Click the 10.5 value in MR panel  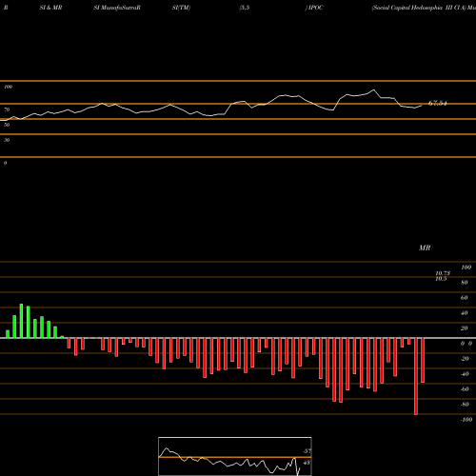[x=441, y=279]
